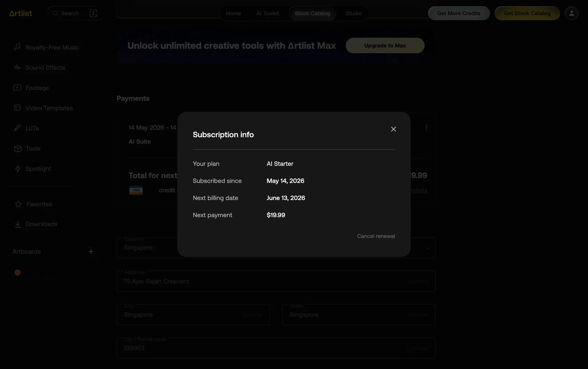Click Get More Credits button

458,13
